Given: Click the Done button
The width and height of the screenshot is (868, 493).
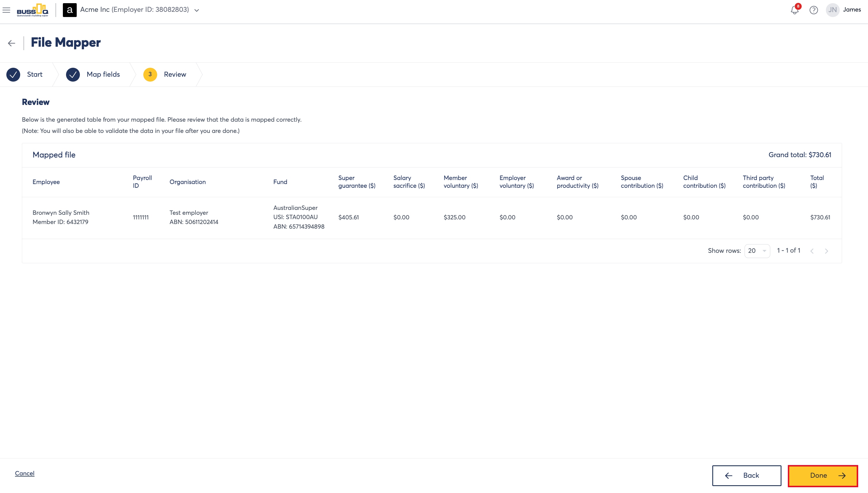Looking at the screenshot, I should [823, 476].
